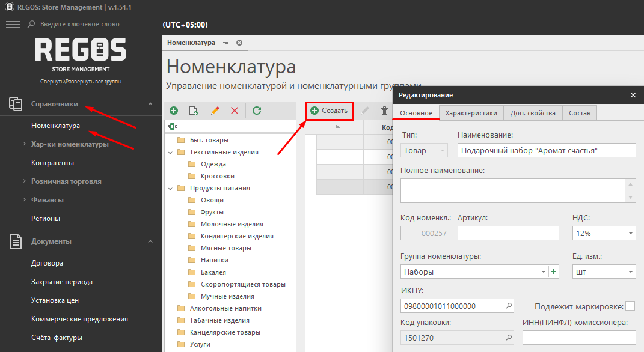
Task: Click the Создать button
Action: (329, 111)
